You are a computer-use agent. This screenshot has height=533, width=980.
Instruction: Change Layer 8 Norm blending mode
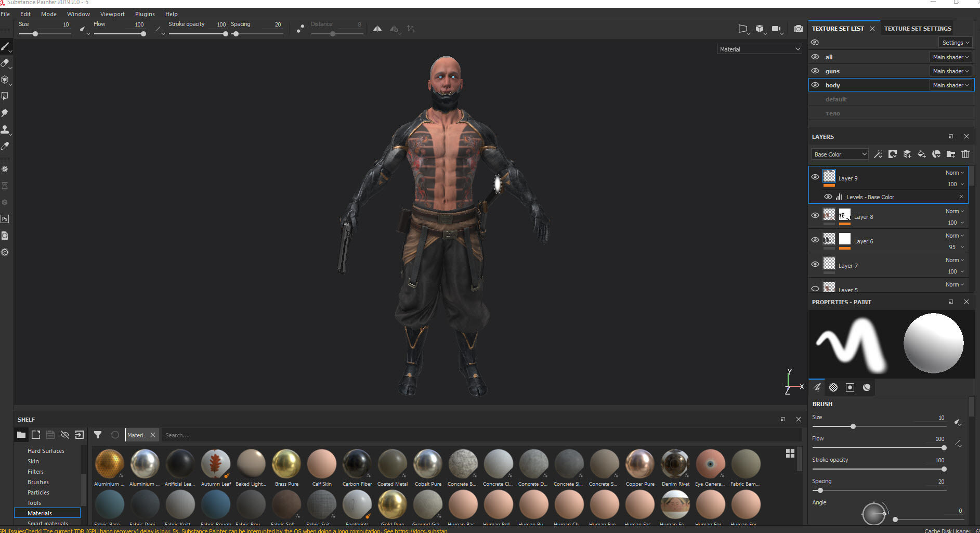click(955, 211)
